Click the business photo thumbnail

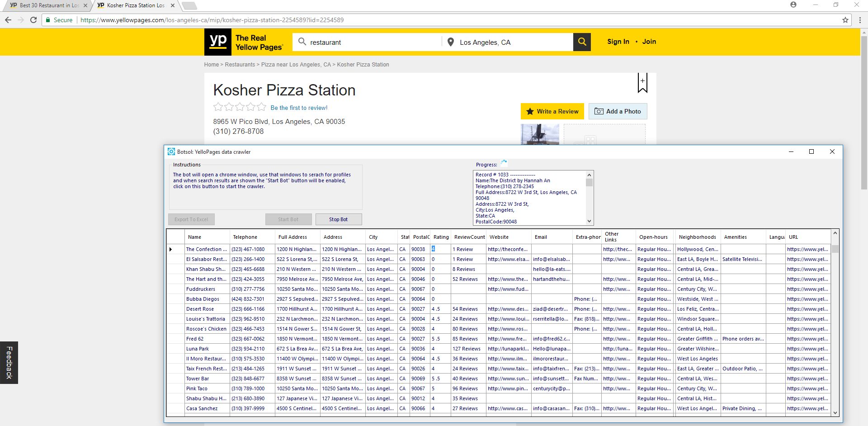click(x=540, y=134)
